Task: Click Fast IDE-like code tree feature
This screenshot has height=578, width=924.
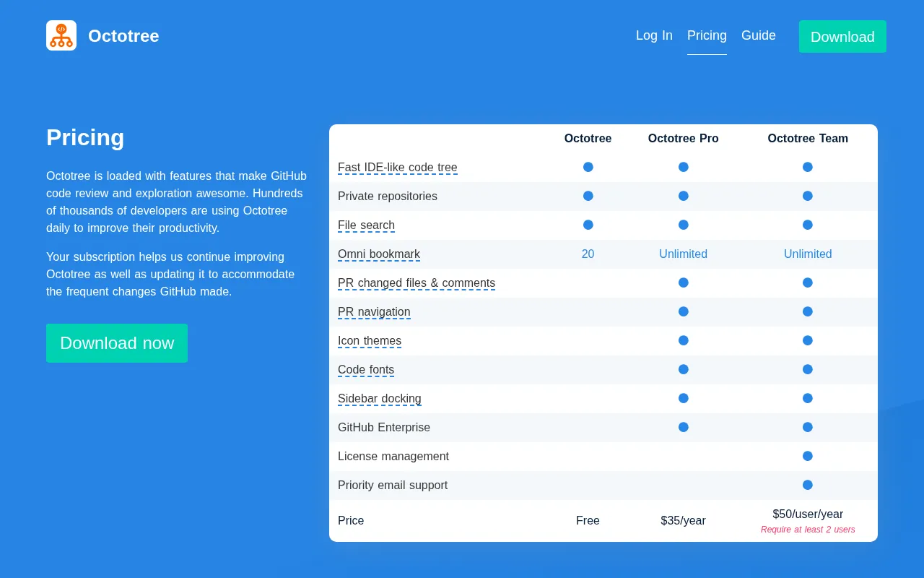Action: coord(398,168)
